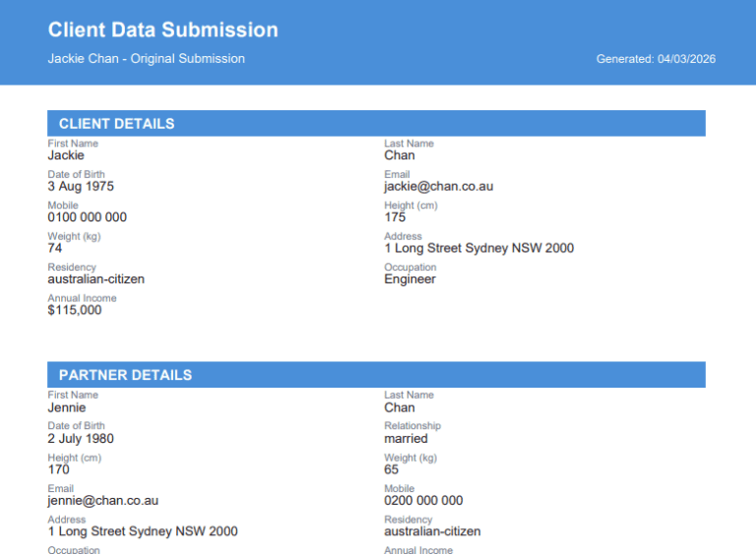Click the partner's first name Jennie
Viewport: 756px width, 554px height.
67,407
